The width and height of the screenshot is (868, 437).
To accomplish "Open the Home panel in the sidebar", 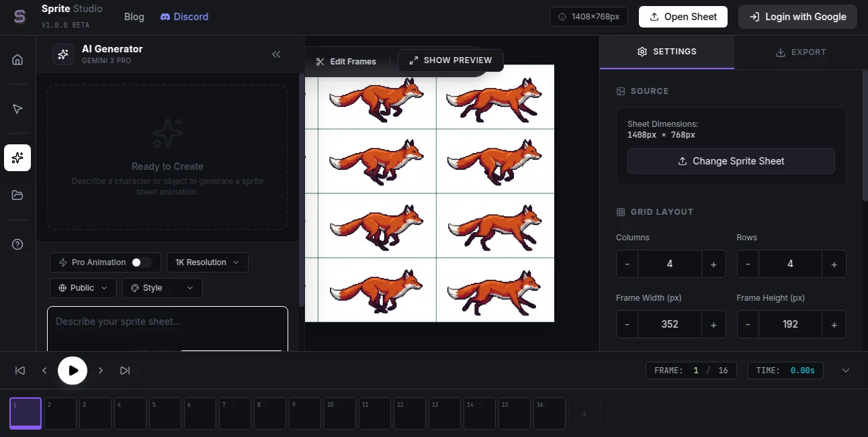I will tap(17, 58).
